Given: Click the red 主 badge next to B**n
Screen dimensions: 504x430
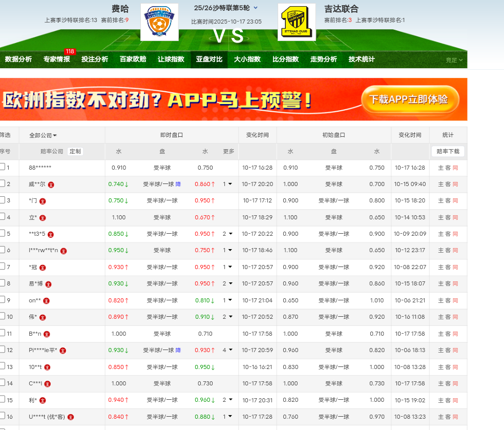Looking at the screenshot, I should pyautogui.click(x=47, y=334).
